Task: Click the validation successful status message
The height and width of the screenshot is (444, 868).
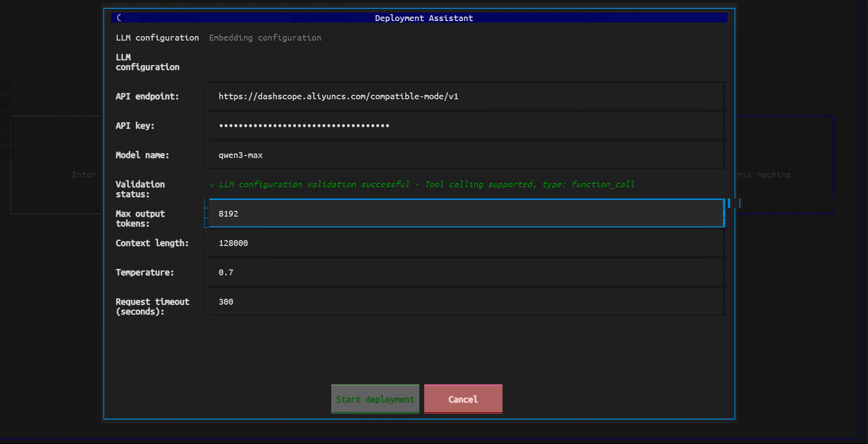Action: 427,184
